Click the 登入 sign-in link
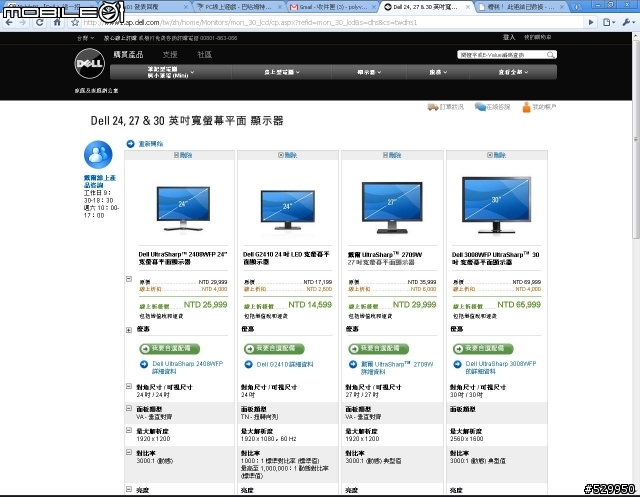The width and height of the screenshot is (640, 497). tap(509, 37)
